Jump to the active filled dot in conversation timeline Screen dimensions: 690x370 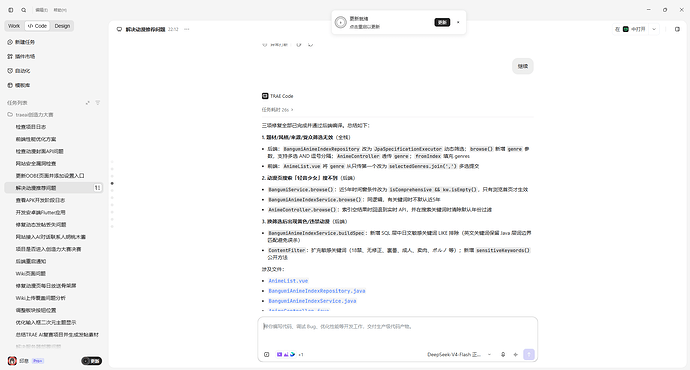(112, 183)
